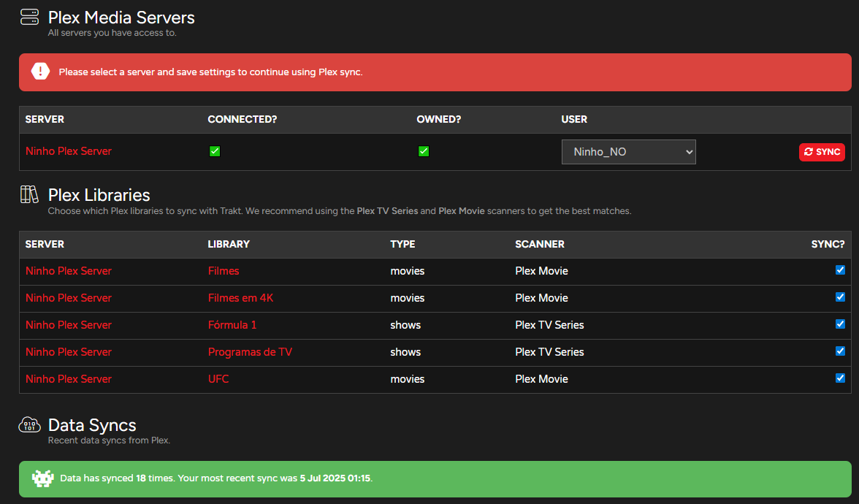Click the Plex TV Series scanner for Programas de TV

549,352
